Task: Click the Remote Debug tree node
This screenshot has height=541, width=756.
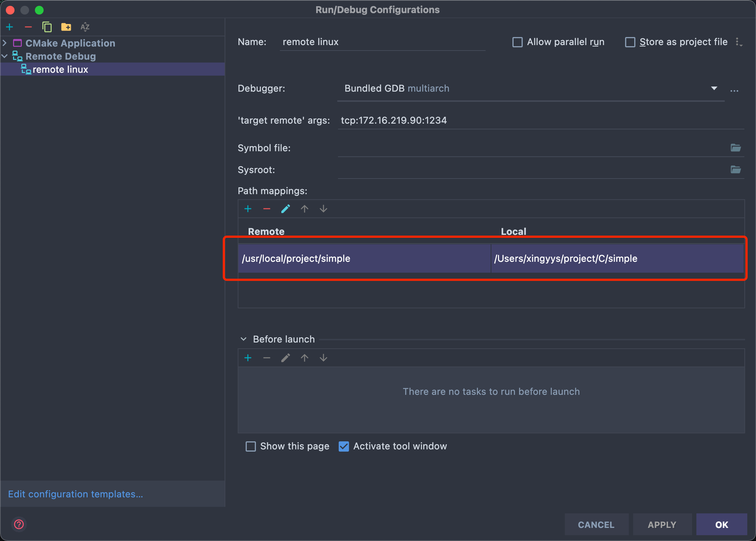Action: [x=60, y=56]
